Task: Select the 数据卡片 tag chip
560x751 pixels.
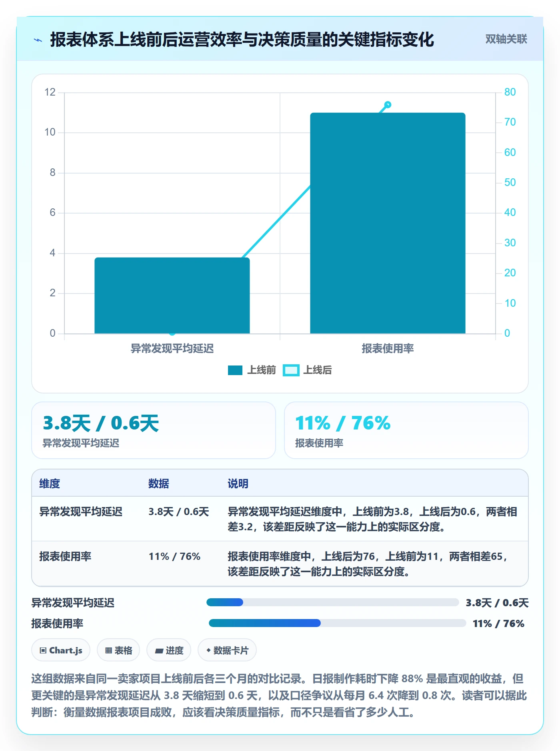Action: point(227,650)
